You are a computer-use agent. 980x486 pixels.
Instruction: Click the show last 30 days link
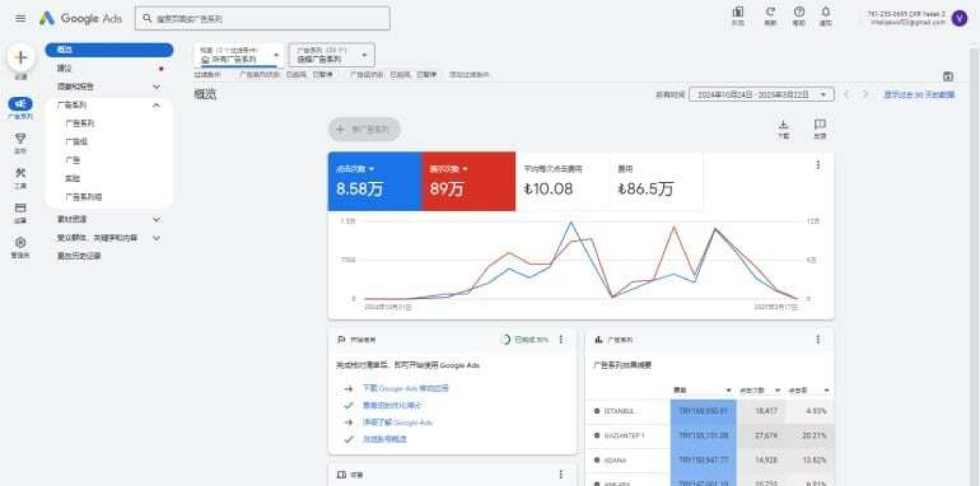click(918, 94)
